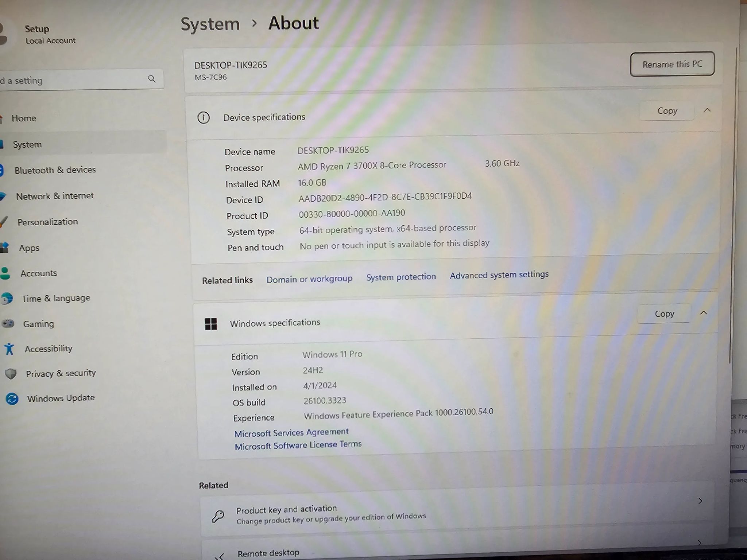Click the Gaming controller icon

8,323
